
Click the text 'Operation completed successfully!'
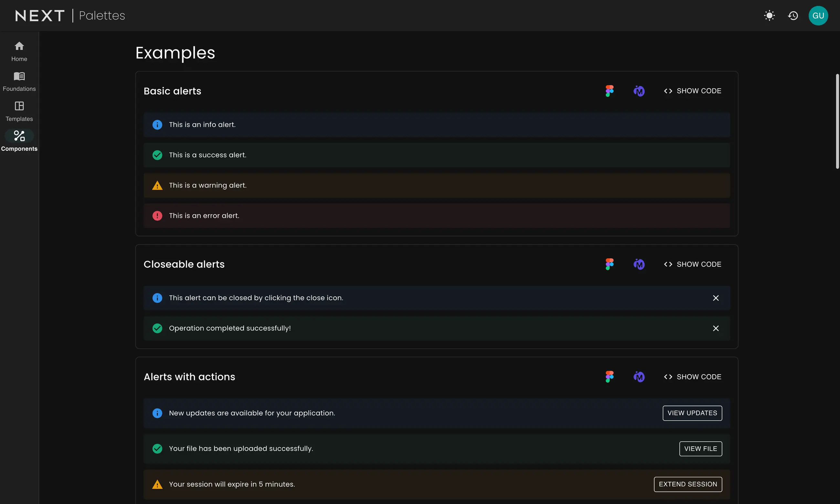pyautogui.click(x=230, y=328)
